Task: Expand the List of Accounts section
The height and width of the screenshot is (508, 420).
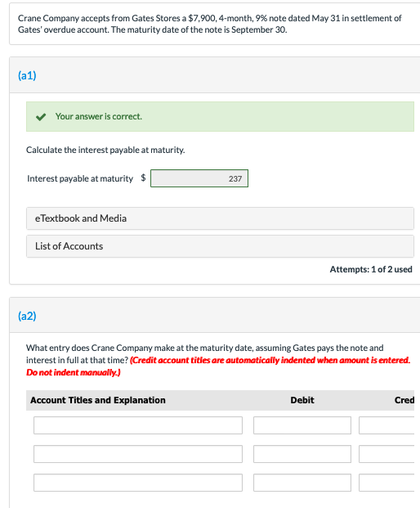Action: [220, 246]
